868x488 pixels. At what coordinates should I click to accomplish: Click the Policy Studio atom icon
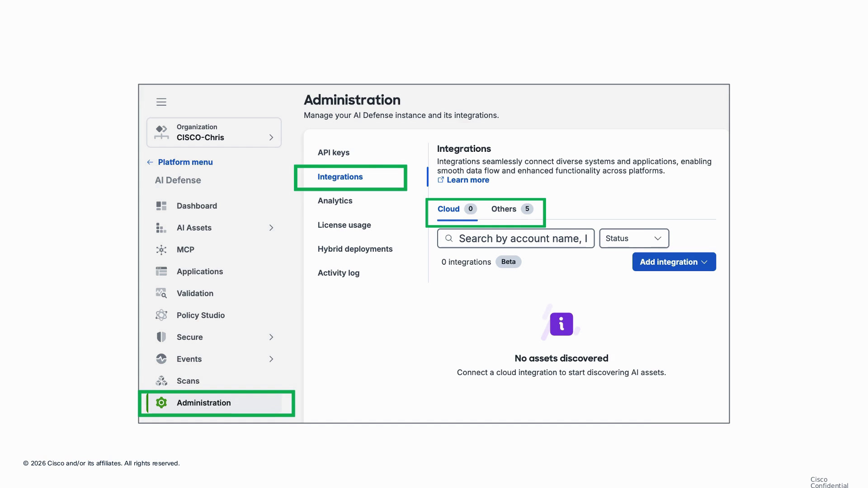coord(161,315)
